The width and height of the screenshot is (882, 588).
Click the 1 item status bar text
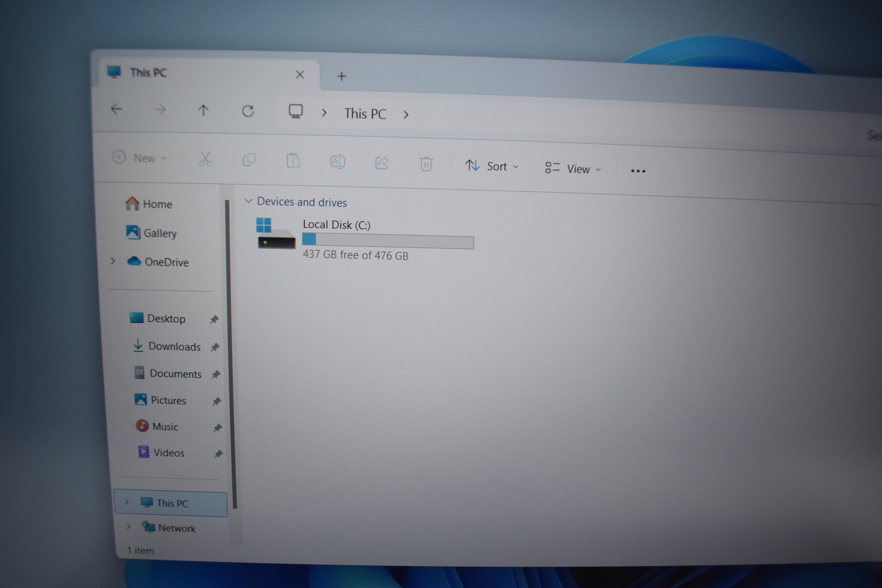pos(141,550)
